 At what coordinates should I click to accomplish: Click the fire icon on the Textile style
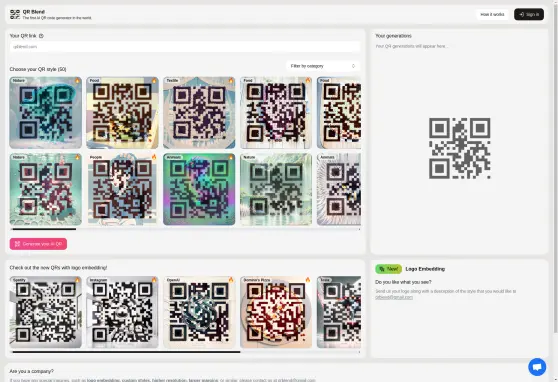[231, 81]
